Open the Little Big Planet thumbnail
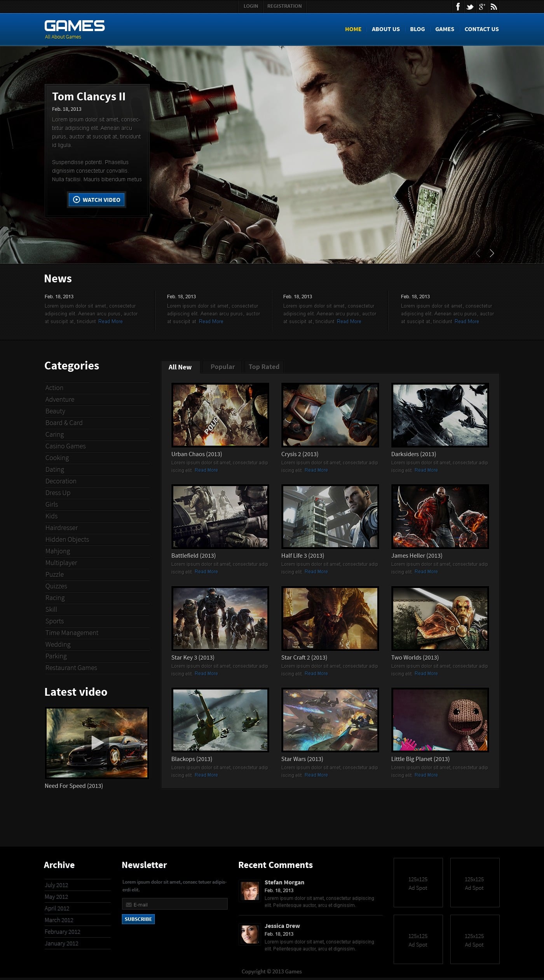Viewport: 544px width, 980px height. 440,720
